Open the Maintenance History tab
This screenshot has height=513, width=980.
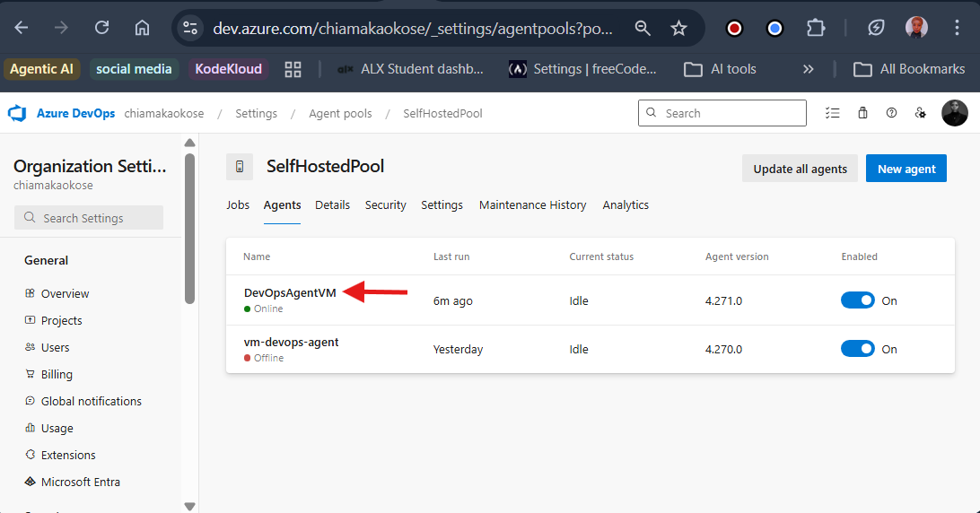pyautogui.click(x=532, y=205)
